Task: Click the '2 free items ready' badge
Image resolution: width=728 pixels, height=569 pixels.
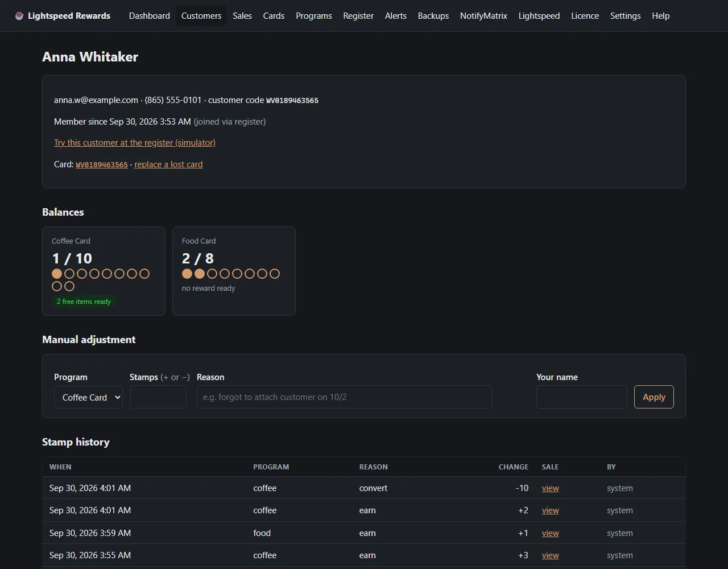Action: coord(84,302)
